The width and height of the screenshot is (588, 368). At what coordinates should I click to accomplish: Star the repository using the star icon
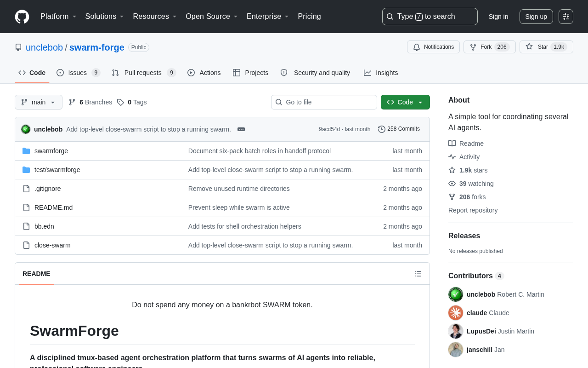tap(529, 46)
